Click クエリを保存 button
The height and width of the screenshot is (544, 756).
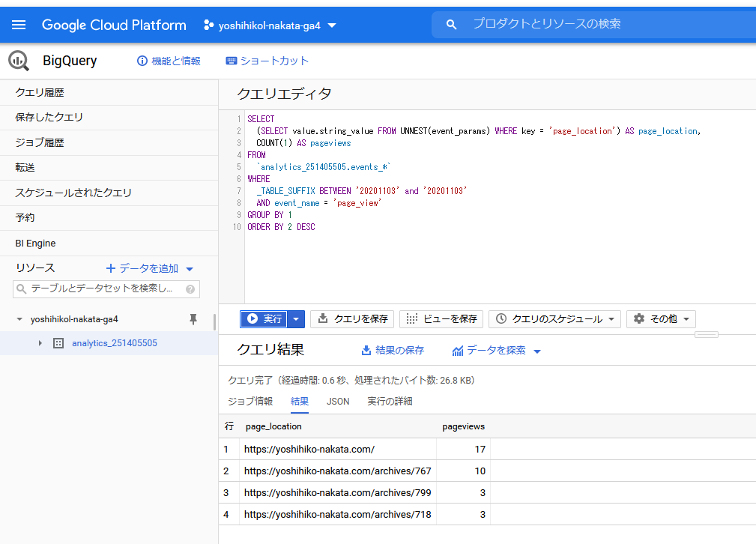tap(352, 318)
